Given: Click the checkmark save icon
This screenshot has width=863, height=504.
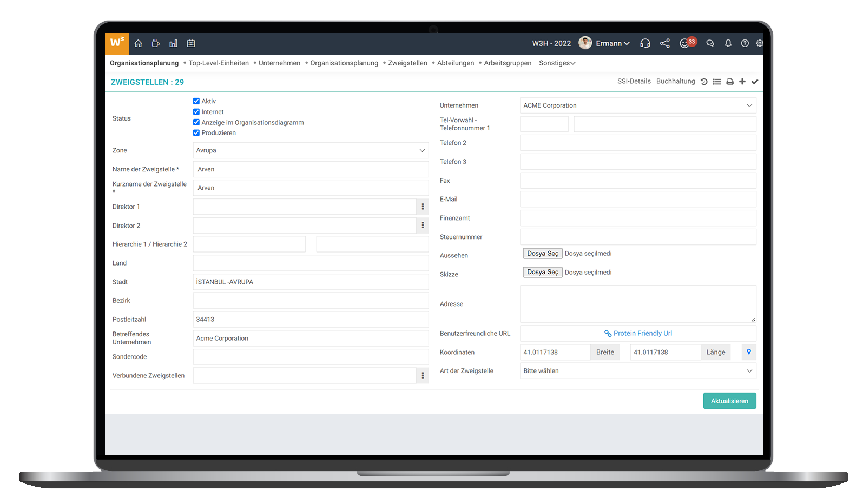Looking at the screenshot, I should click(755, 82).
